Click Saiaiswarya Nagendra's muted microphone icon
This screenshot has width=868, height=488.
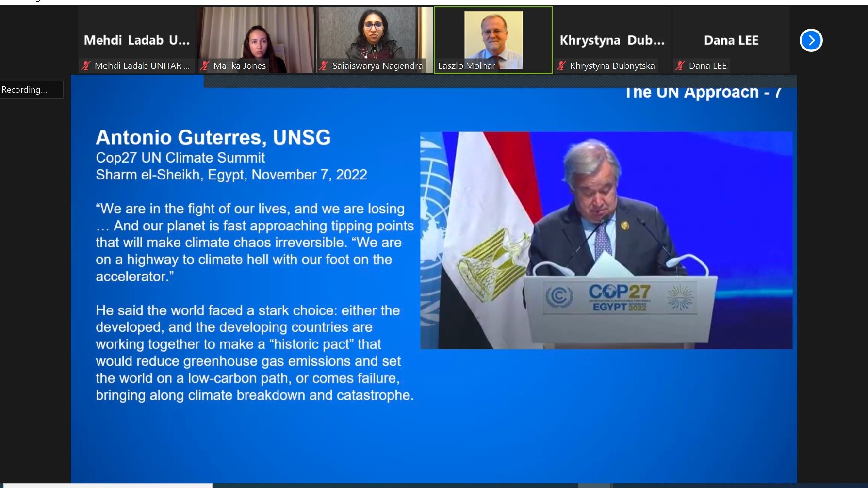(324, 65)
